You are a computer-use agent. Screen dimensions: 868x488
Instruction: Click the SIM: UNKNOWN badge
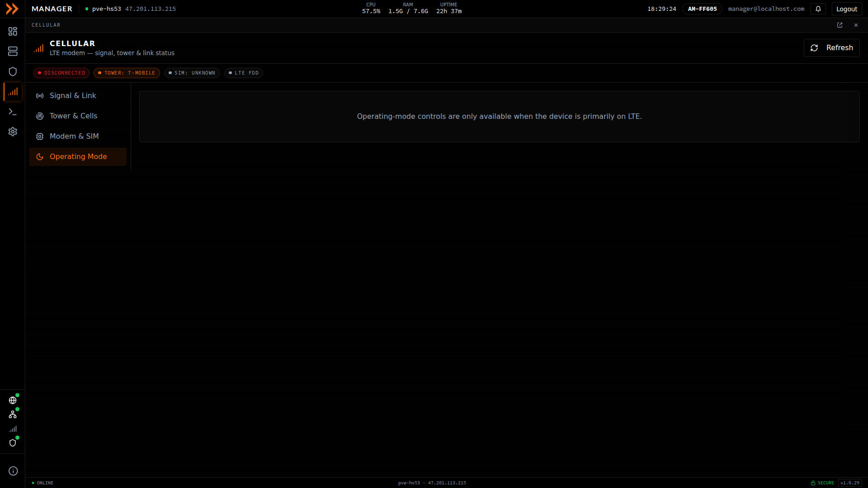(x=192, y=73)
